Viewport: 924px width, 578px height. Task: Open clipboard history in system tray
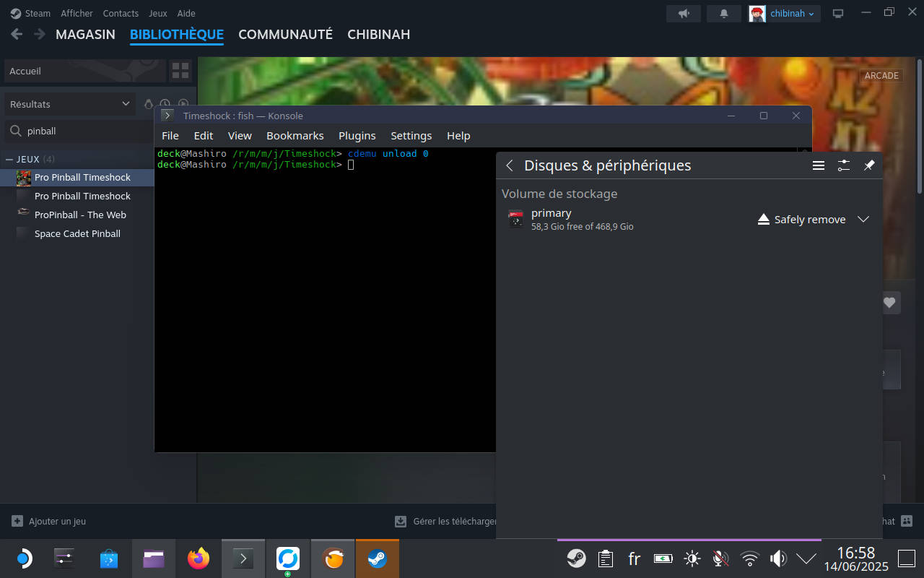tap(606, 558)
